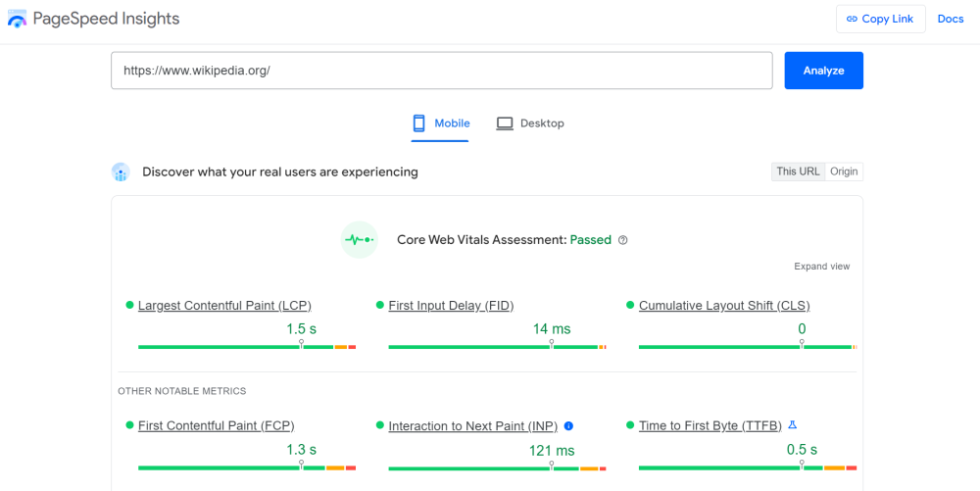980x491 pixels.
Task: Click the flask icon beside Time to First Byte
Action: pos(793,425)
